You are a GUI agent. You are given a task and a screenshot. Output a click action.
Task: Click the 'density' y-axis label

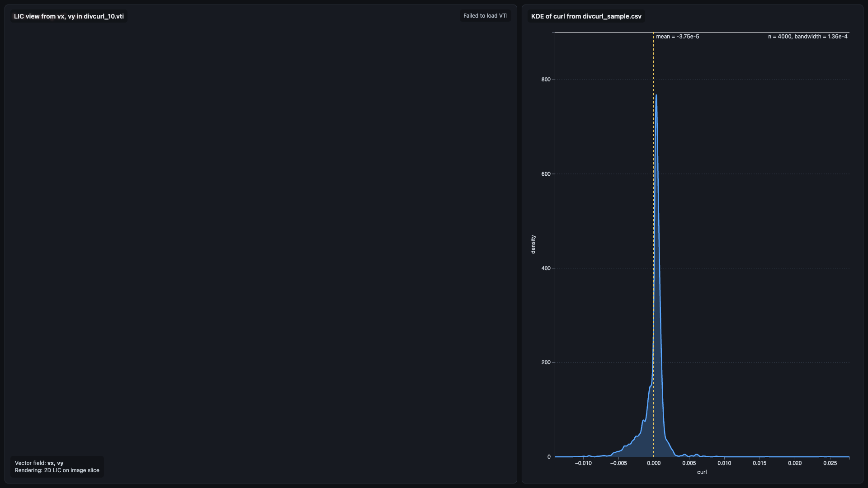pos(533,244)
